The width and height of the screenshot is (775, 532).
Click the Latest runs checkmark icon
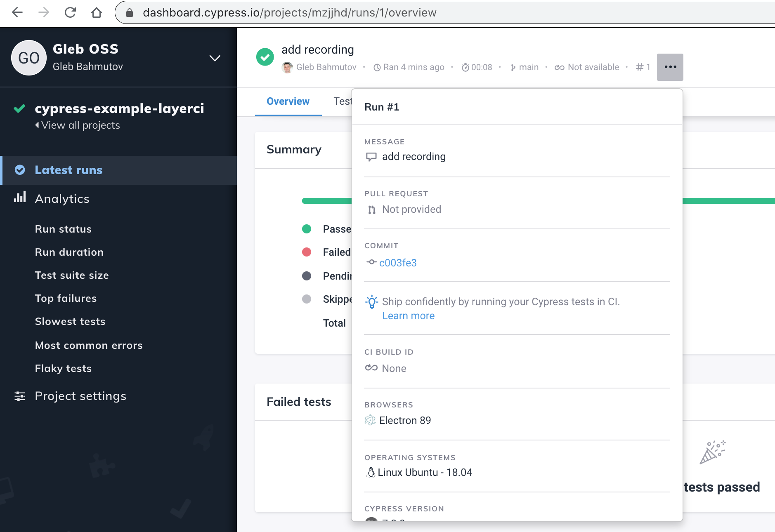click(x=19, y=170)
